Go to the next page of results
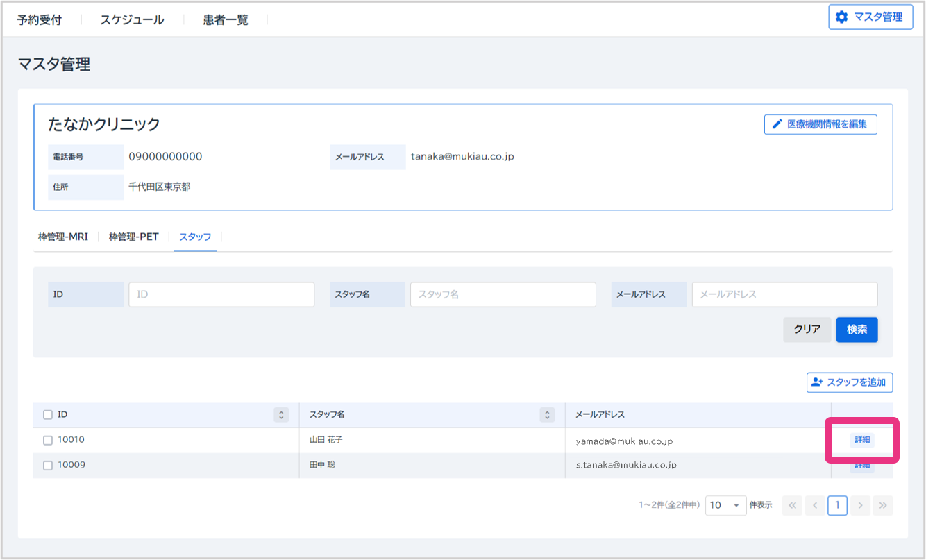The image size is (926, 560). click(860, 506)
